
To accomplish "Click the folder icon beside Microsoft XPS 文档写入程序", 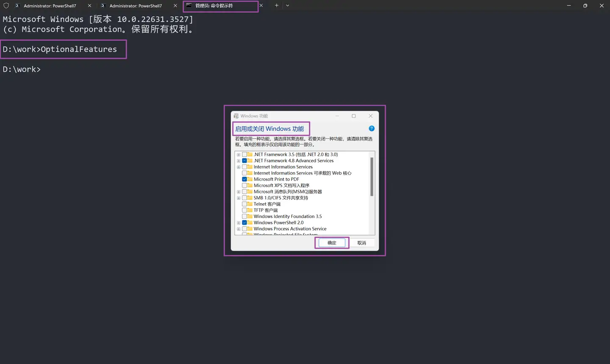I will [250, 185].
